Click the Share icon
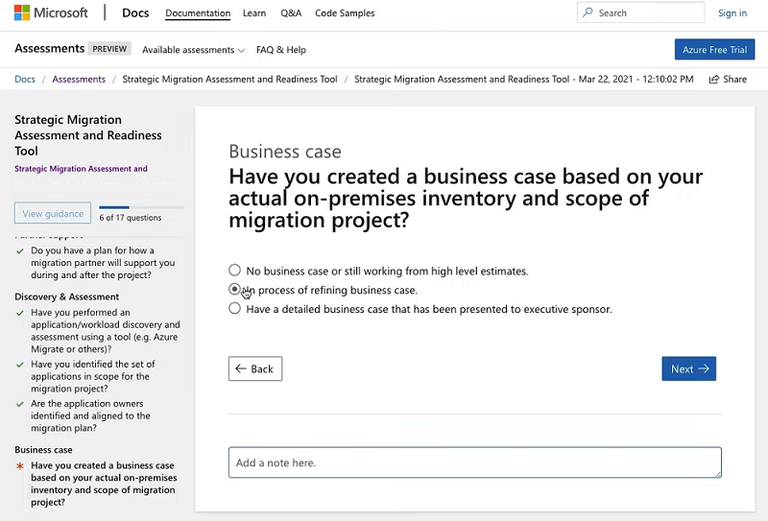 [x=713, y=79]
